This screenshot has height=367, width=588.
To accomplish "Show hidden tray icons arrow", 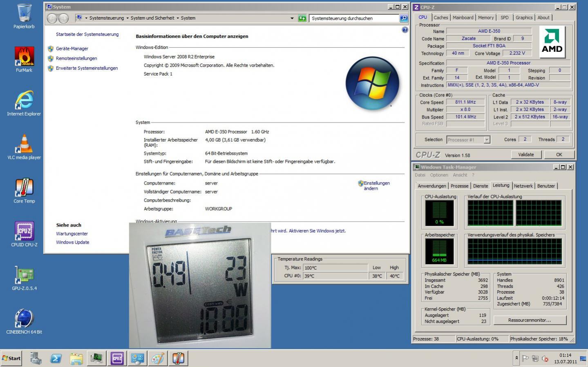I will tap(516, 358).
